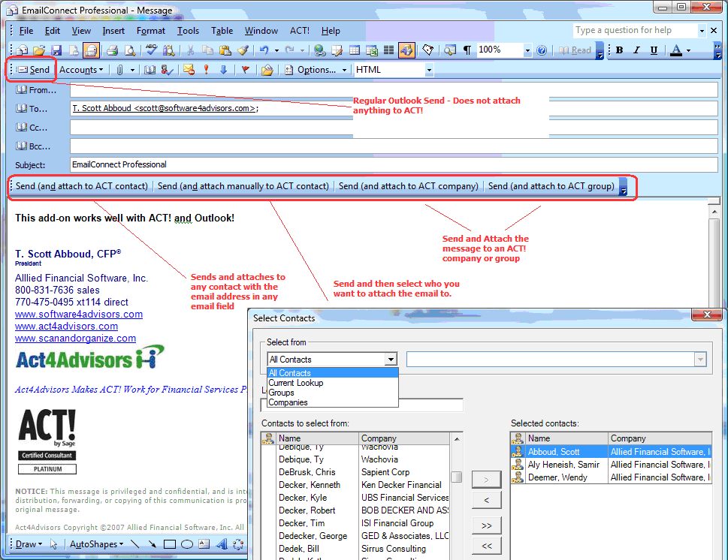The height and width of the screenshot is (560, 728).
Task: Click the blue Importance: Low arrow icon
Action: click(x=223, y=70)
